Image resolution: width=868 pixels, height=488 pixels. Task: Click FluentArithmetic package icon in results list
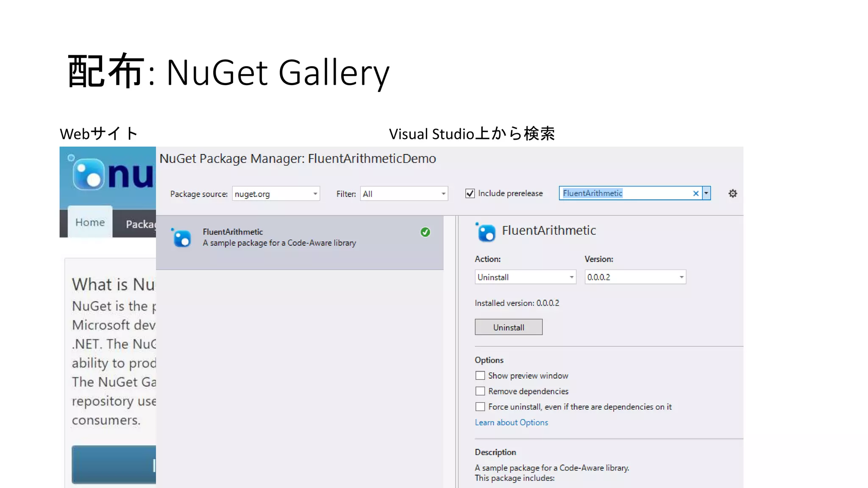point(181,238)
